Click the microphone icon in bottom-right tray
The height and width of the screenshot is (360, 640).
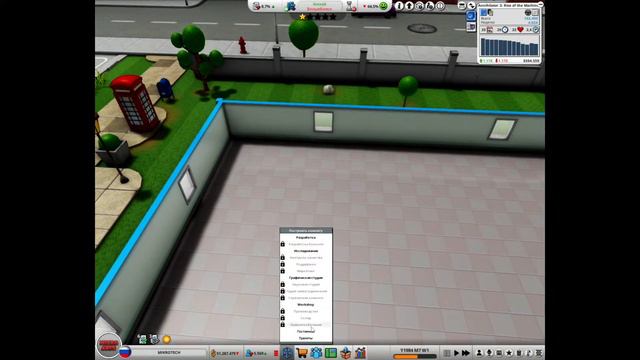tap(489, 353)
